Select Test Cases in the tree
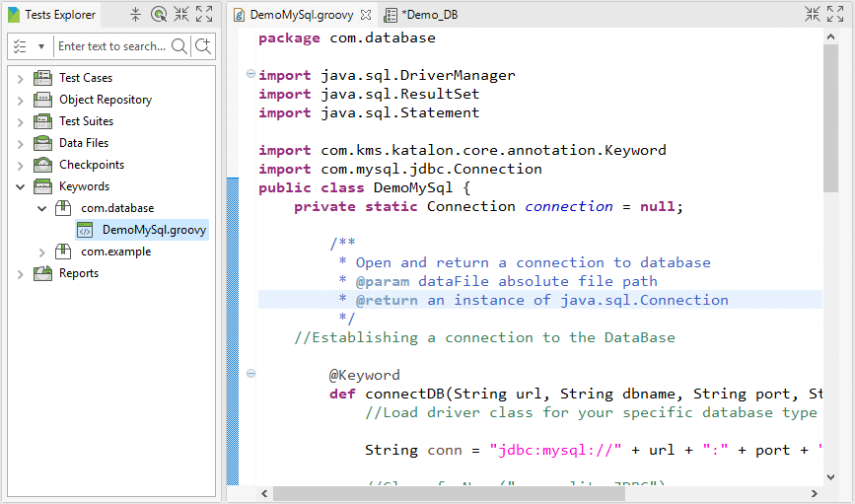 (86, 78)
